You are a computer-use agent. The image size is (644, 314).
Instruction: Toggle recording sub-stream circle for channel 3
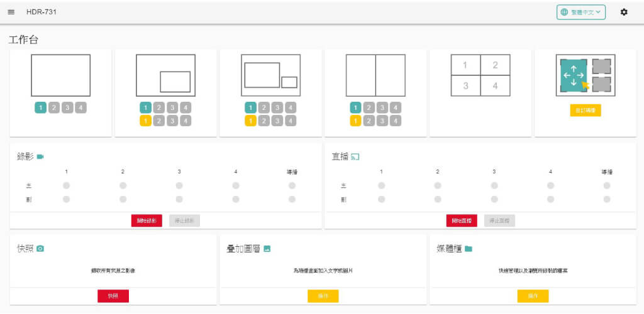pos(179,199)
